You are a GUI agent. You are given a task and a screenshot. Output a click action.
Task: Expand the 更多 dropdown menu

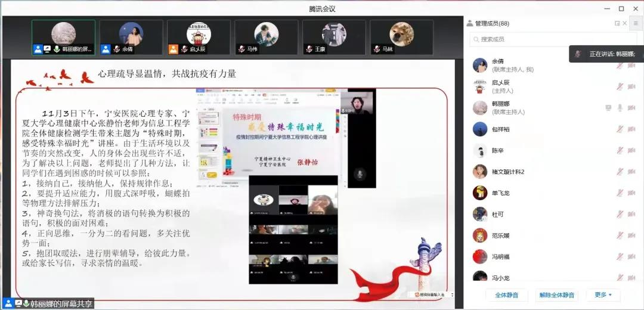tap(603, 294)
